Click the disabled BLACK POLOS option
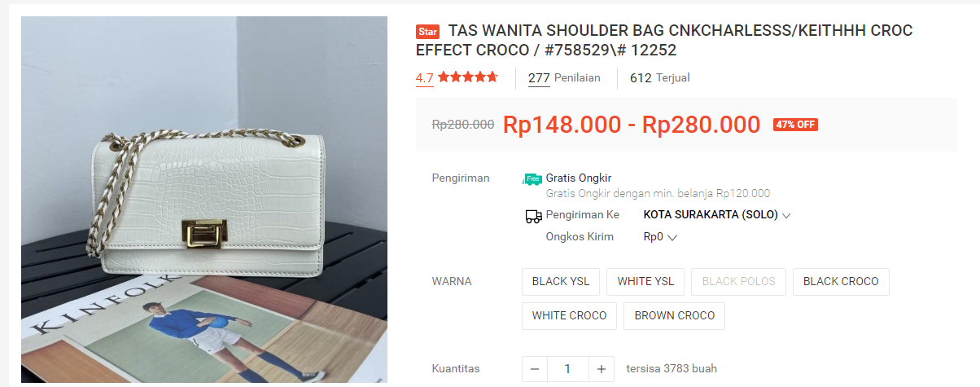Image resolution: width=980 pixels, height=387 pixels. click(739, 281)
